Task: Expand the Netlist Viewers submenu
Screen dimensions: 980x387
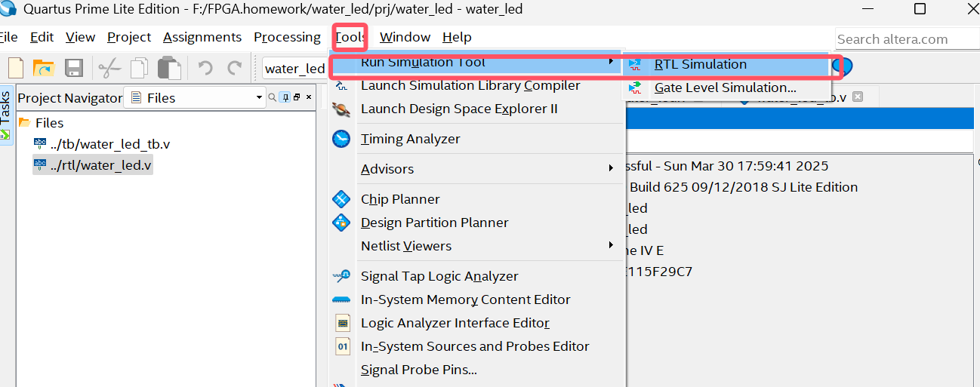Action: [476, 246]
